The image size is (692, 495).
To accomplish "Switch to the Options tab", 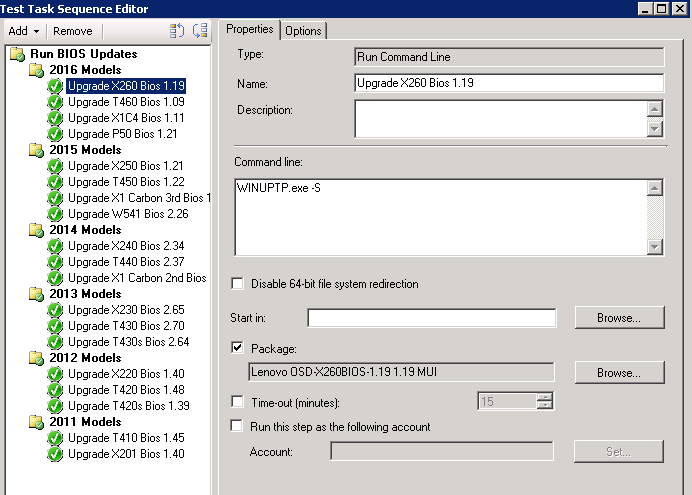I will click(303, 31).
